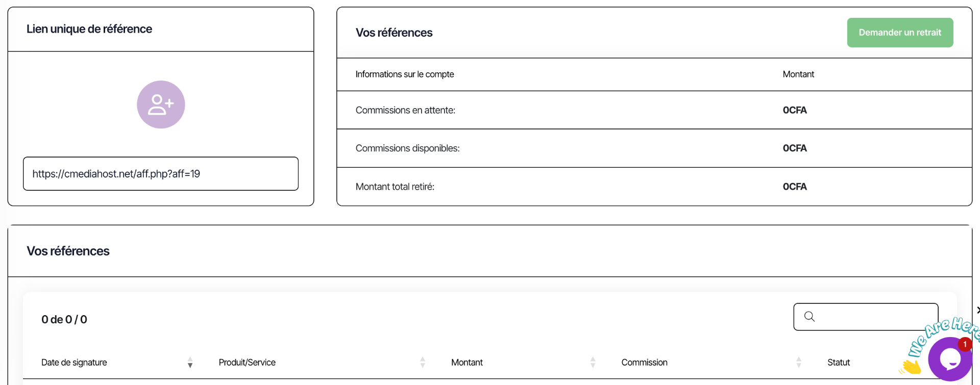This screenshot has height=385, width=980.
Task: Click the Produit/Service column header
Action: point(247,363)
